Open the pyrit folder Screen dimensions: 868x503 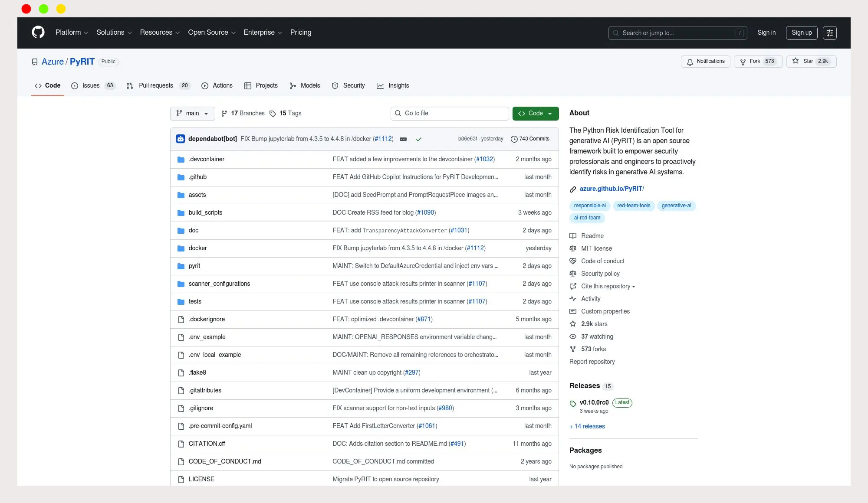pyautogui.click(x=194, y=266)
